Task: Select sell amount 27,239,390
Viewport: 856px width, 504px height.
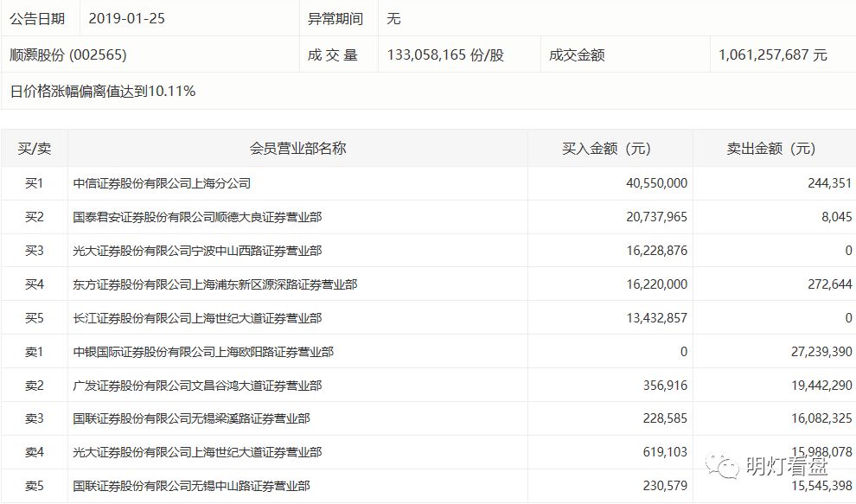Action: coord(821,352)
